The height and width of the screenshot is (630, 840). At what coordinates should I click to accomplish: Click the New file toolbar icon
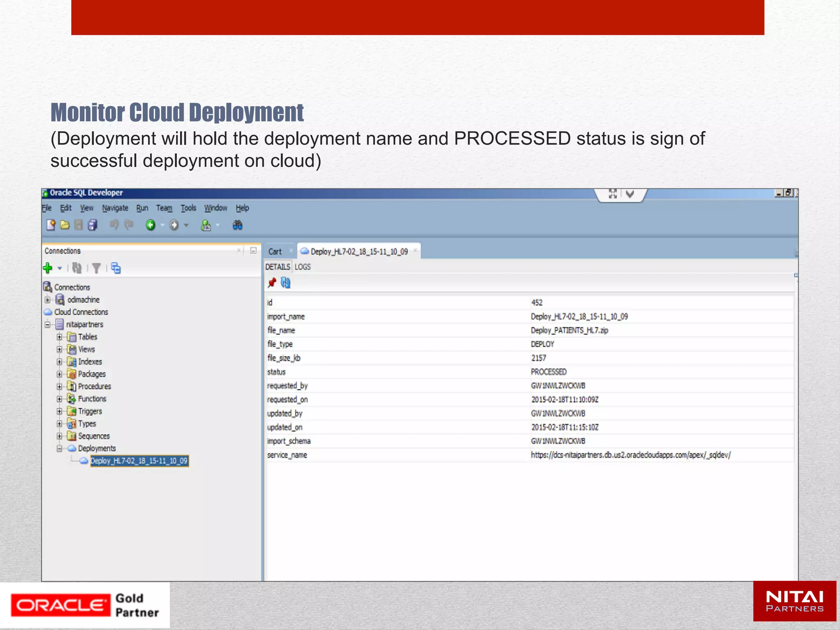51,225
